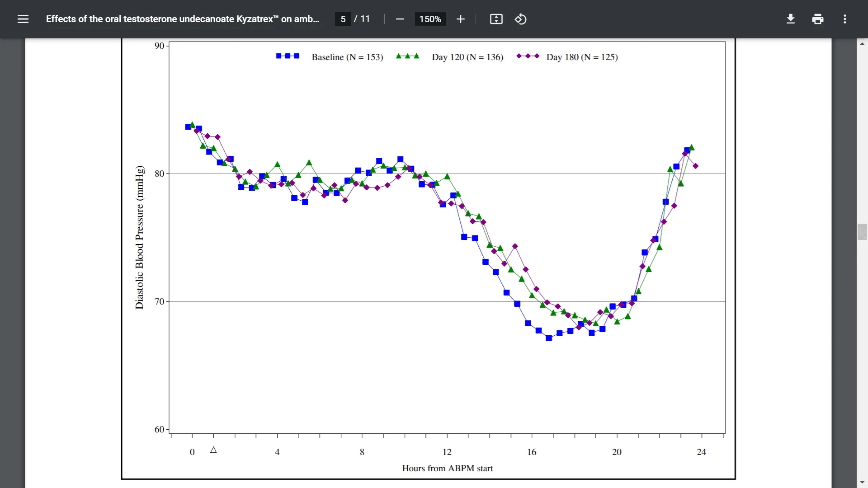Open the more actions three-dot menu
This screenshot has height=488, width=868.
tap(845, 19)
